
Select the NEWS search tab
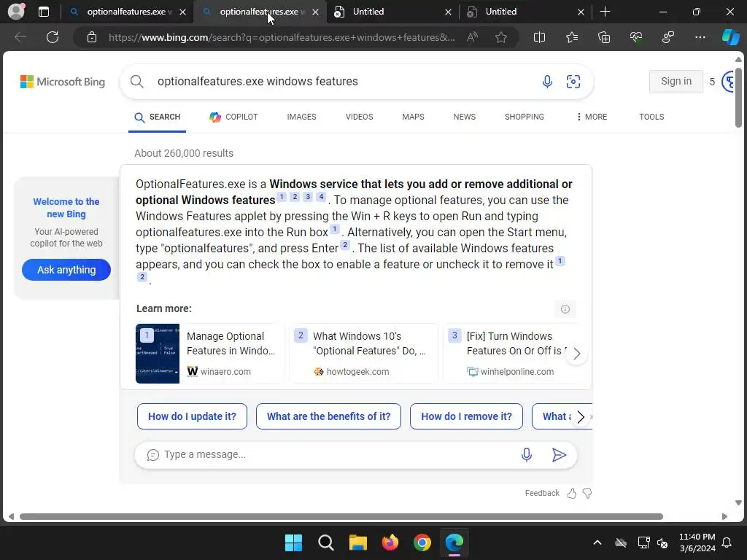[465, 117]
